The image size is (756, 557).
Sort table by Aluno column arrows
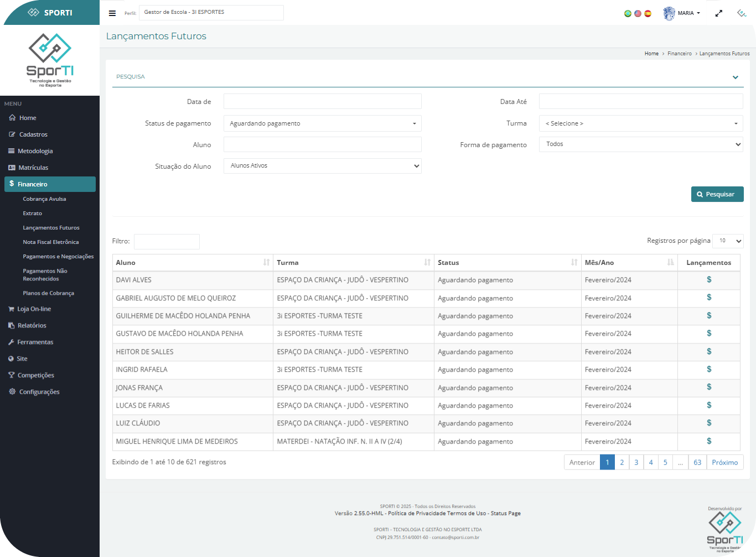tap(266, 263)
